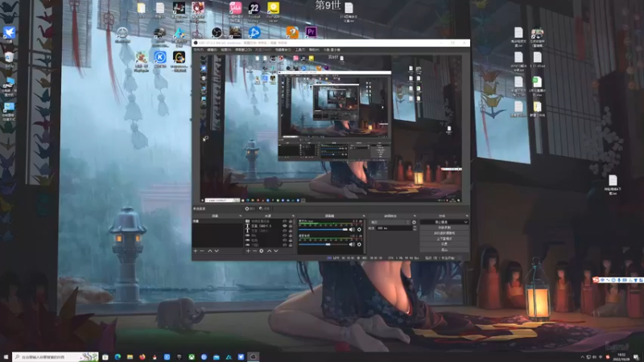
Task: Mute the top mixer channel with its speaker icon
Action: (352, 229)
